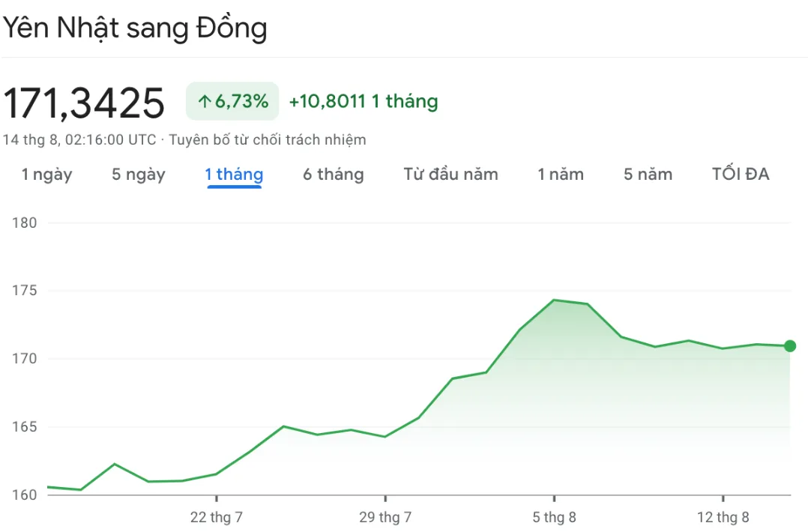Select the 1 ngày time range tab
The height and width of the screenshot is (532, 808).
click(x=47, y=175)
